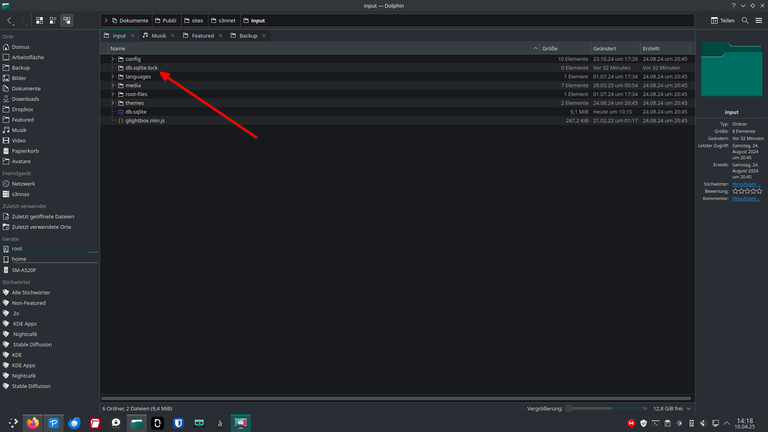Open Bitwarden from taskbar
The height and width of the screenshot is (432, 768).
coord(178,423)
